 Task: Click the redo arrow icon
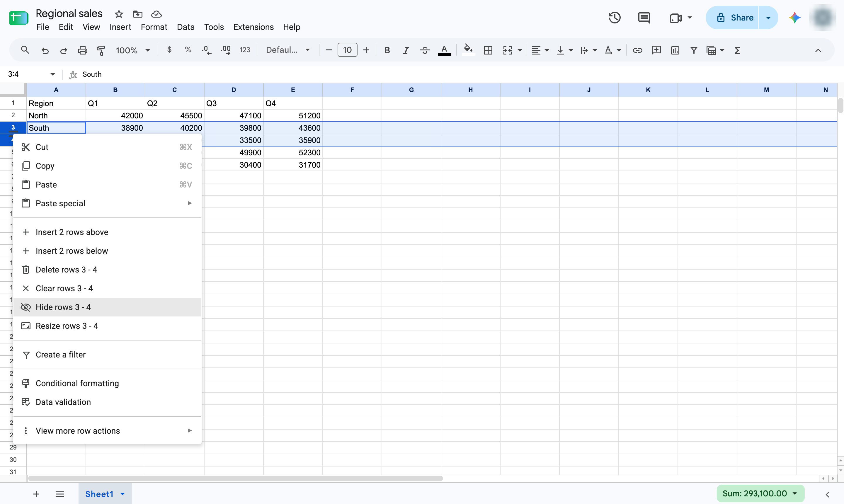(x=64, y=50)
